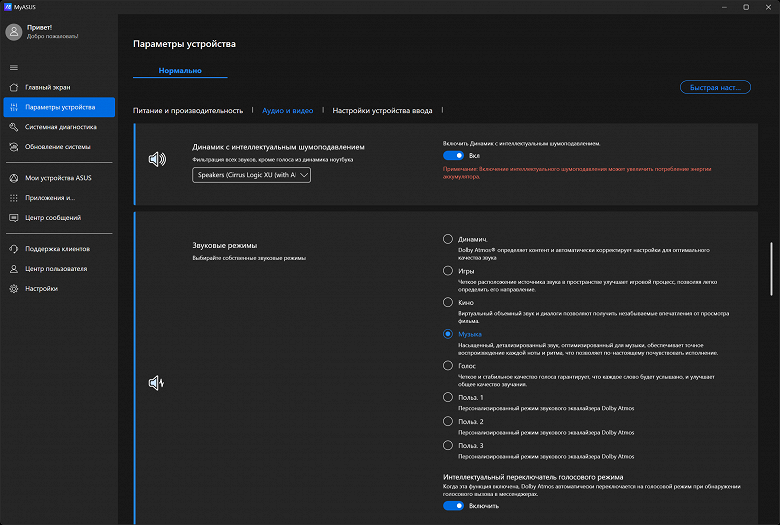Switch to Питание и производительность tab

(188, 111)
